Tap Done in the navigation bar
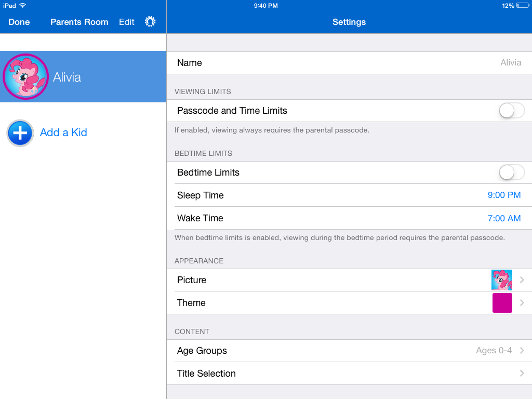The height and width of the screenshot is (399, 532). [19, 22]
